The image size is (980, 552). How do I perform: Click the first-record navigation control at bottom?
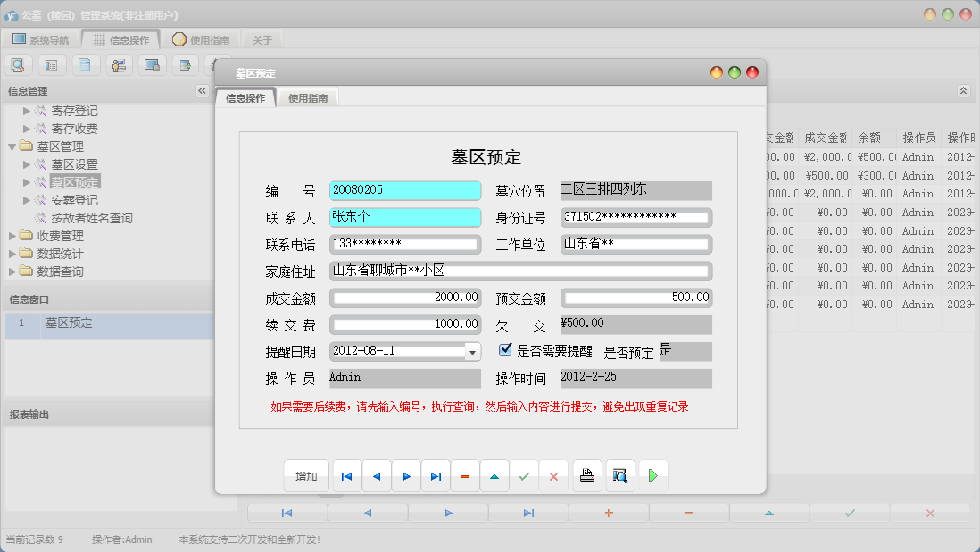[x=286, y=512]
